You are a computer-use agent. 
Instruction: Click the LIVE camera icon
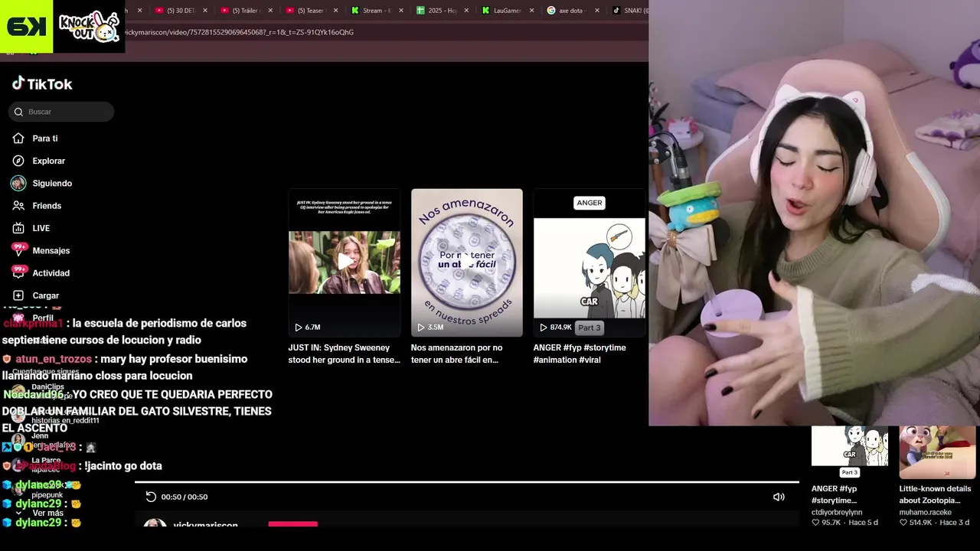[18, 228]
